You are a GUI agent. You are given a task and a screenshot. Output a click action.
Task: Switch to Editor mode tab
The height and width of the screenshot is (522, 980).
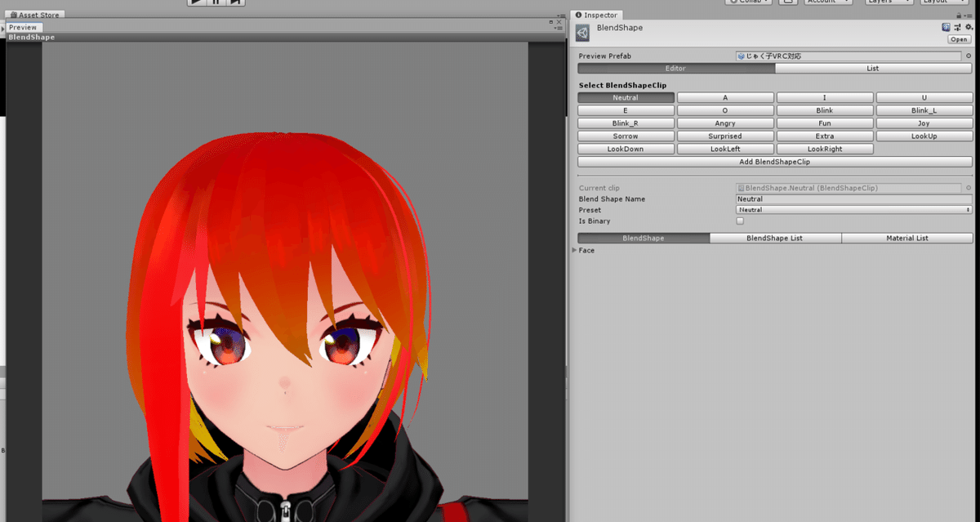pyautogui.click(x=675, y=69)
